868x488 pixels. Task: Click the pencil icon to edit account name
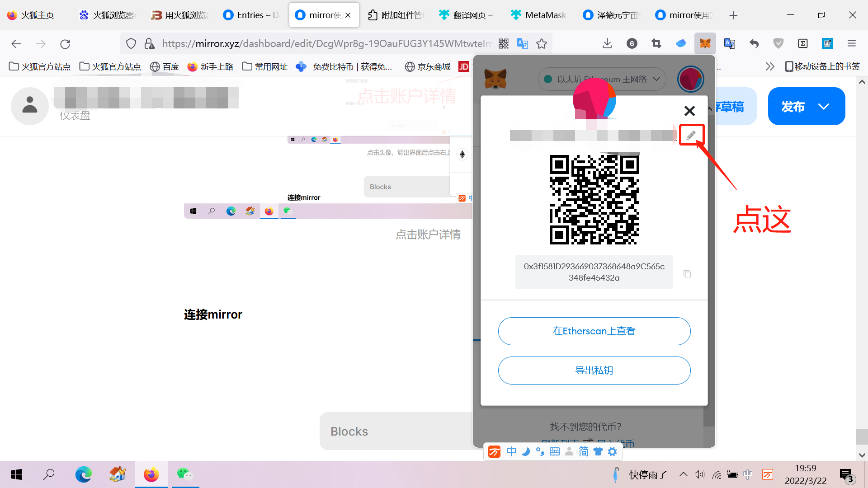[x=691, y=135]
